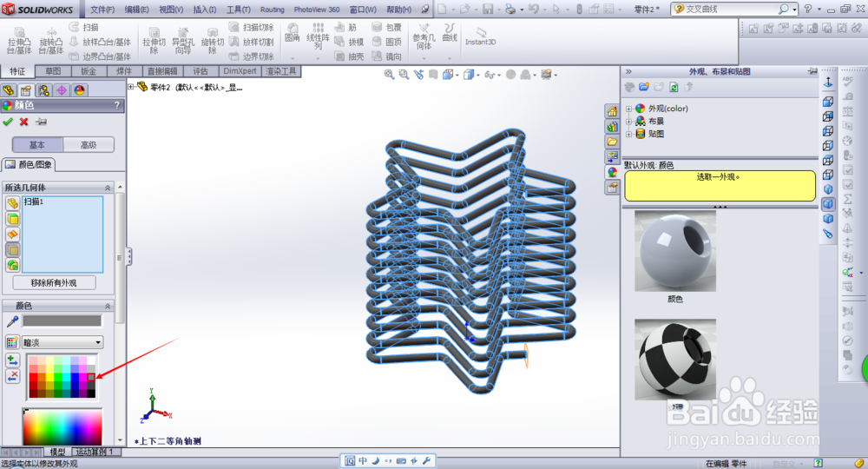
Task: Select the dark gray swatch outlined in red
Action: (x=91, y=377)
